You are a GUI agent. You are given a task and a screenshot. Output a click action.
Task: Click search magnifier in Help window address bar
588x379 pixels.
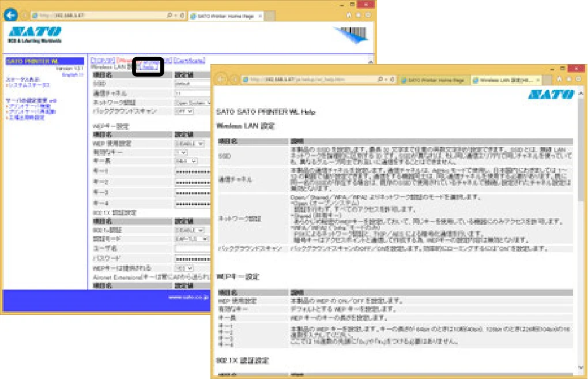[380, 80]
